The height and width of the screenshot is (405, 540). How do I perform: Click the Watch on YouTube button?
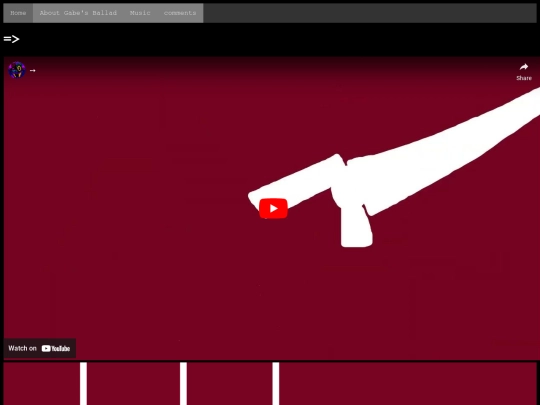(x=40, y=348)
